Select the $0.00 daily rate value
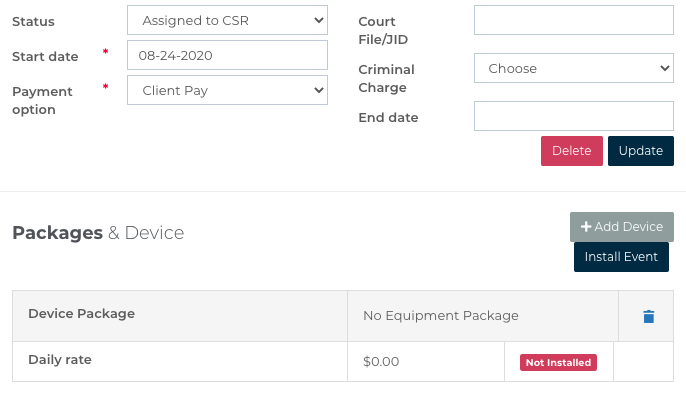The width and height of the screenshot is (686, 404). 381,362
